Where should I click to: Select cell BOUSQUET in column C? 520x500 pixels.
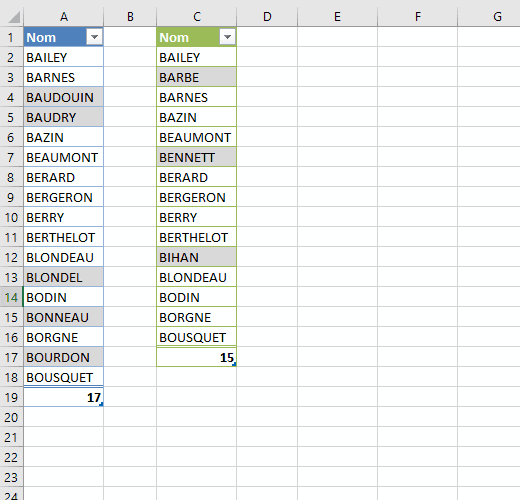pyautogui.click(x=197, y=337)
